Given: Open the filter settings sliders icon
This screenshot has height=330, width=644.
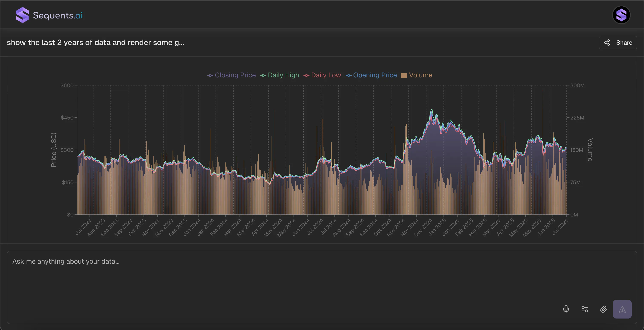Looking at the screenshot, I should click(585, 309).
